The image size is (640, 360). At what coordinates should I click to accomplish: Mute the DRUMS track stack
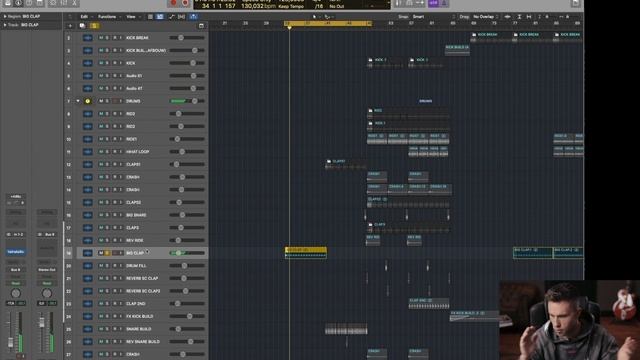pos(101,101)
